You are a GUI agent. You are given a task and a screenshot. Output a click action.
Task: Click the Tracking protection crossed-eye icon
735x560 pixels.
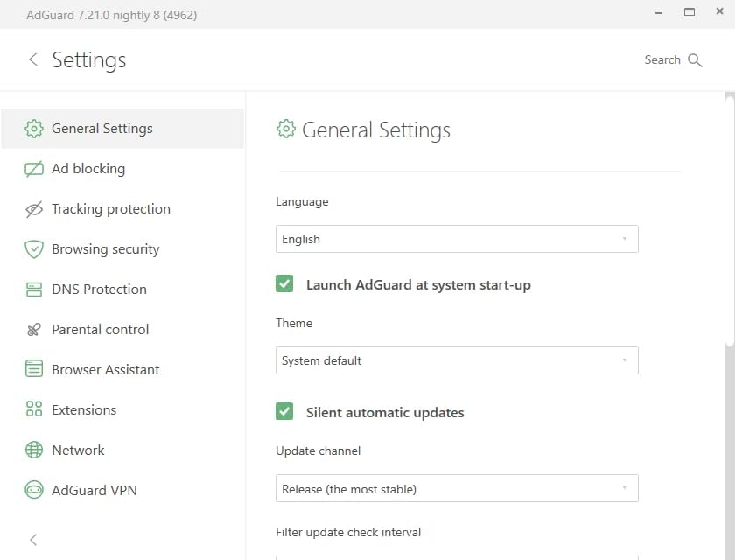point(34,209)
